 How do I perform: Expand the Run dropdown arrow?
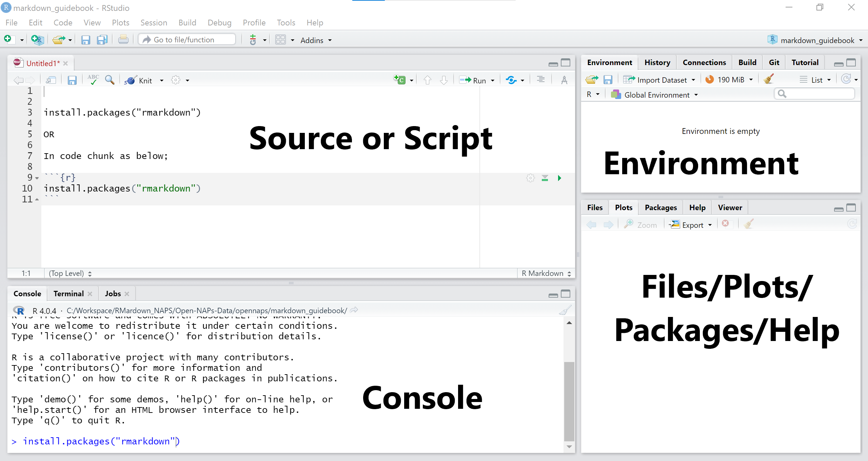(x=493, y=81)
